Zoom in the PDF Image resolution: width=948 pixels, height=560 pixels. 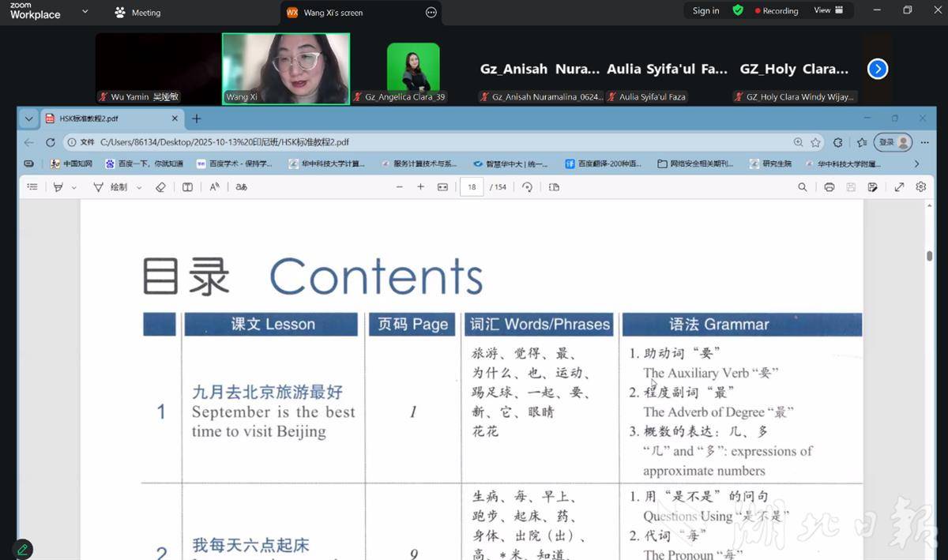pos(420,187)
